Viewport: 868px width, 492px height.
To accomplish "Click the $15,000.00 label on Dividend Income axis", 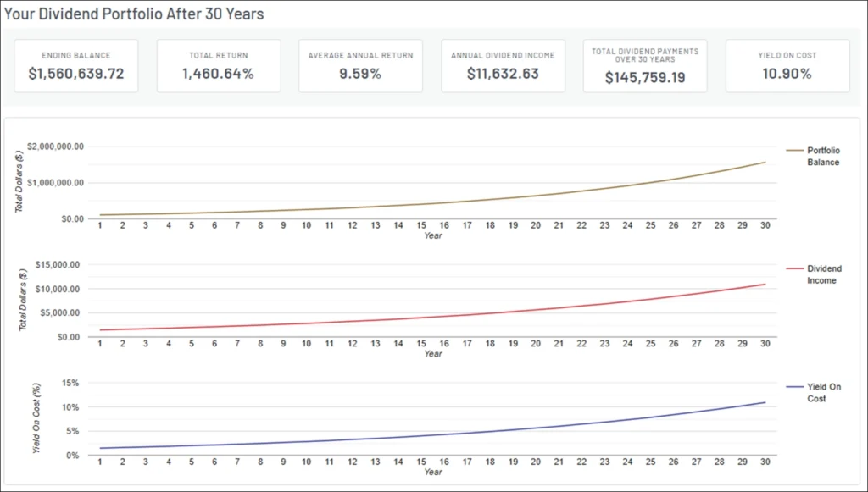I will pyautogui.click(x=60, y=265).
